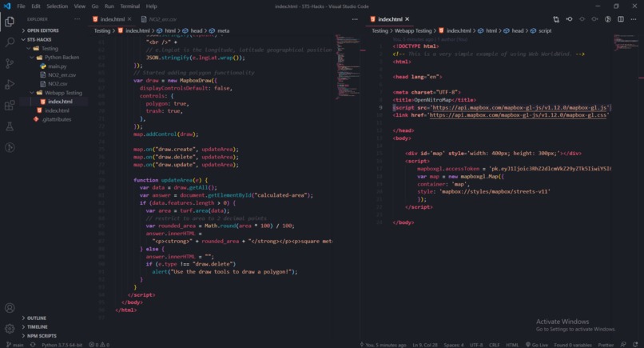The image size is (644, 348).
Task: Open the Explorer view in activity bar
Action: click(x=10, y=22)
